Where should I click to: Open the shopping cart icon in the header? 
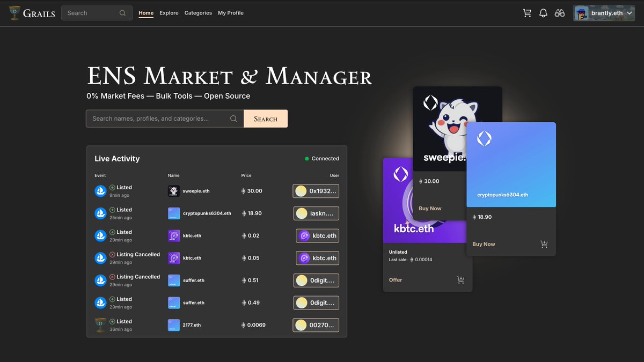[527, 13]
